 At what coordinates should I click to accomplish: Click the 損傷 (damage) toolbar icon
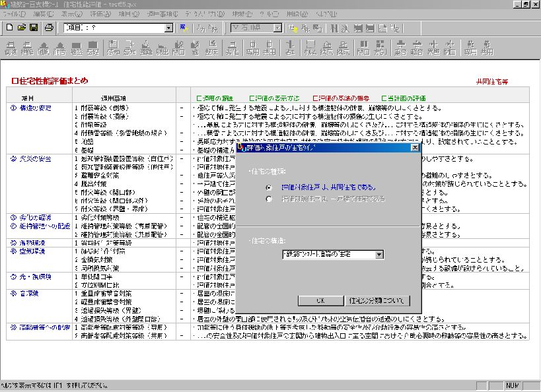pos(27,48)
